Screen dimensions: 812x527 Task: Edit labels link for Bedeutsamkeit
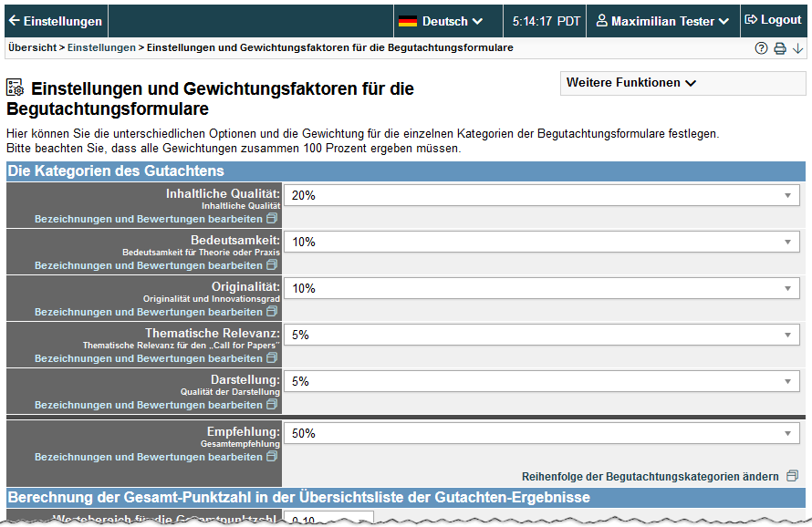click(149, 265)
